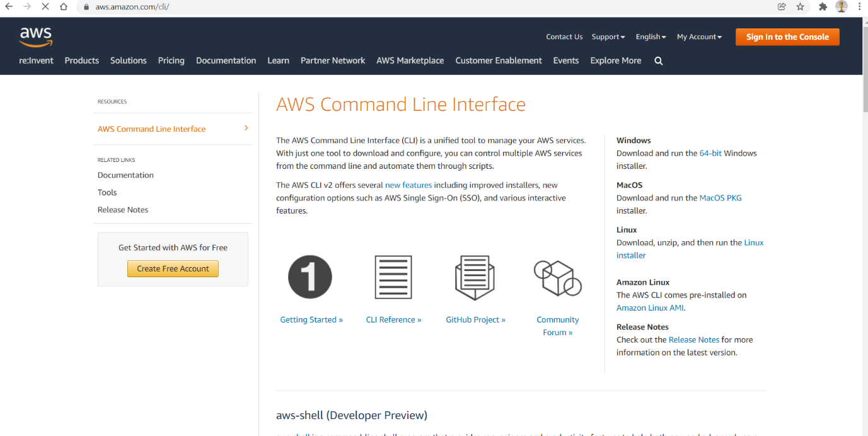Screen dimensions: 868x436
Task: Expand the My Account dropdown
Action: click(x=699, y=37)
